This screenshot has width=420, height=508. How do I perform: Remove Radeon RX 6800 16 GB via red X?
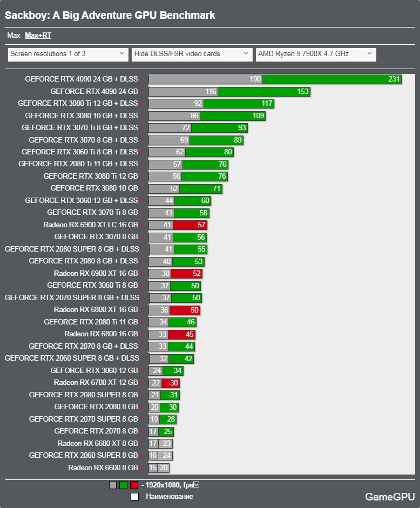point(142,334)
